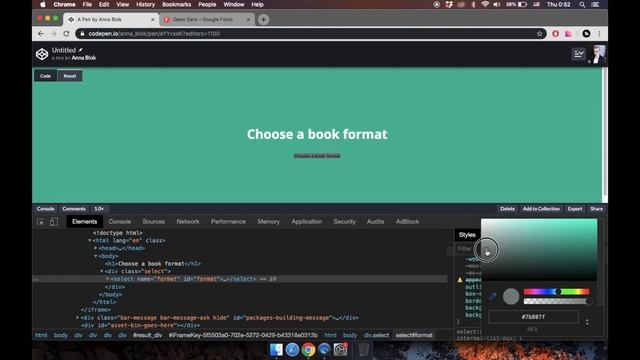The image size is (640, 360).
Task: Open Chrome profile avatar in toolbar
Action: point(586,34)
